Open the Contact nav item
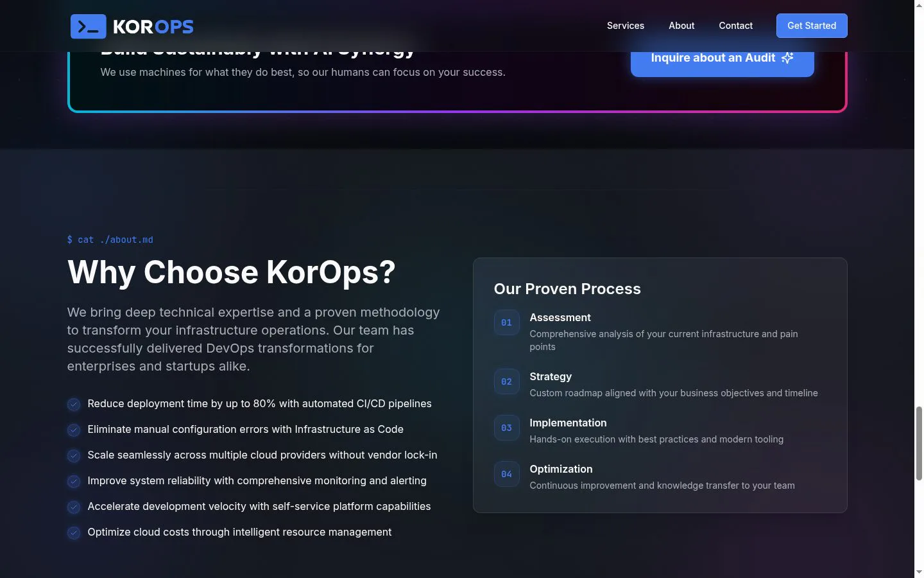 coord(735,26)
